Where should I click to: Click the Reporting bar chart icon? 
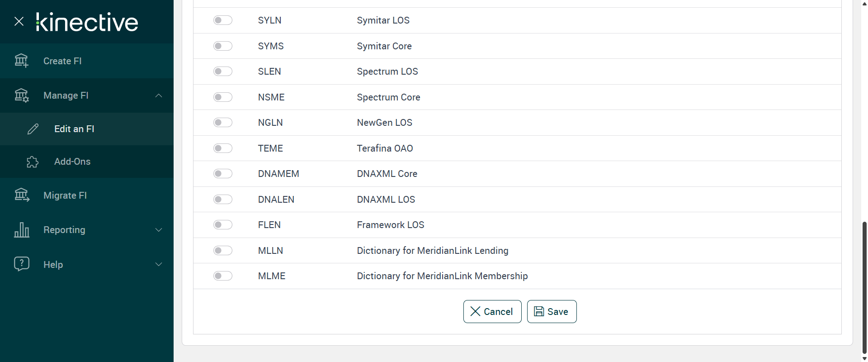coord(22,230)
